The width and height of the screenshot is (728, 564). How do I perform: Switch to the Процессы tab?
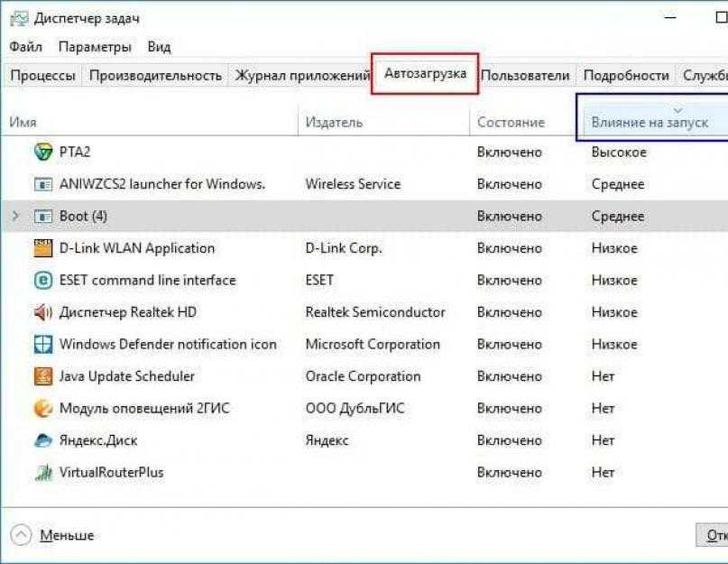coord(42,75)
